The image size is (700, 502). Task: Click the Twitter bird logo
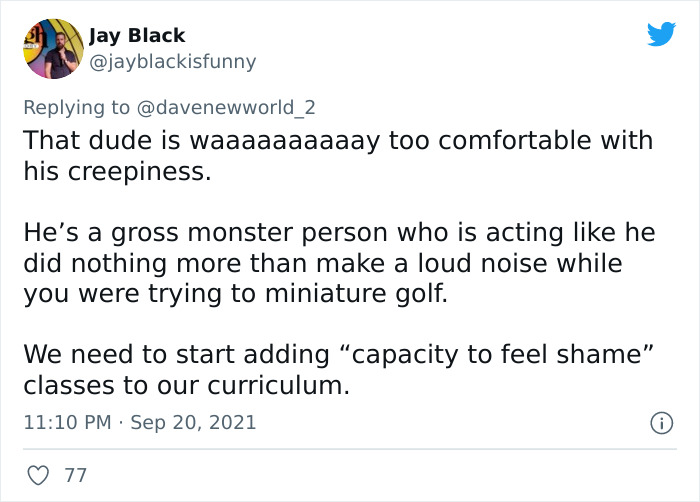tap(661, 35)
